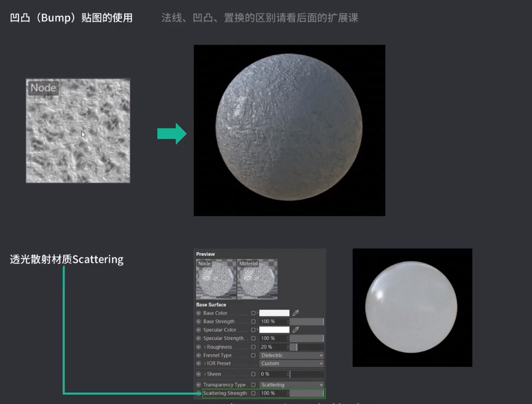This screenshot has height=404, width=532.
Task: Toggle the Base Strength checkbox
Action: coord(253,321)
